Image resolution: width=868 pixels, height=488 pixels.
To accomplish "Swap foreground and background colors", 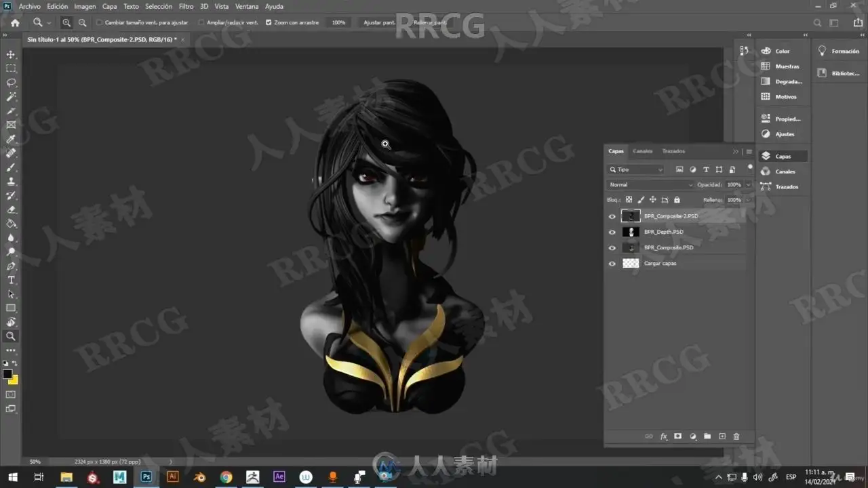I will point(15,364).
